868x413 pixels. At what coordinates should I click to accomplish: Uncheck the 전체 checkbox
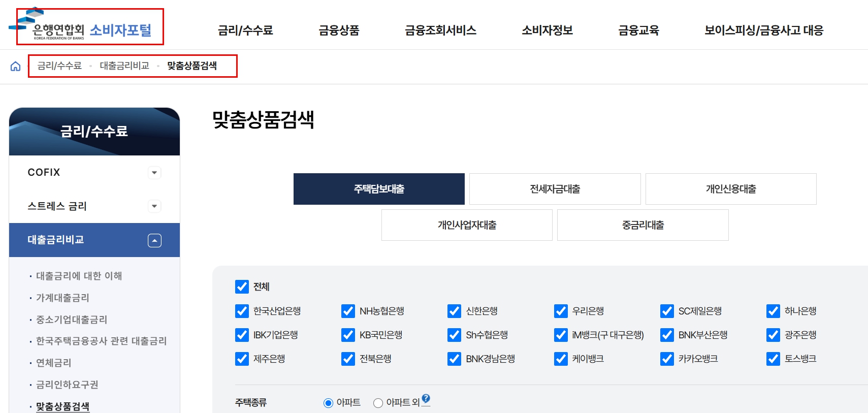coord(242,287)
